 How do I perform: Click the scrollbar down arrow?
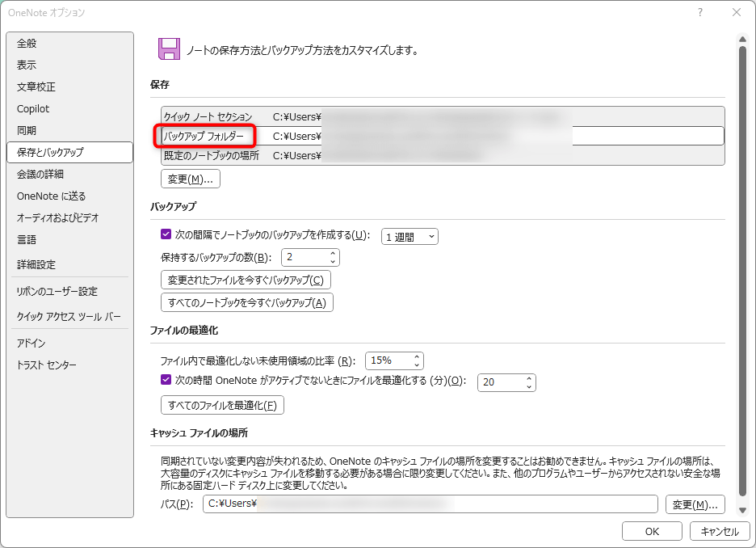743,510
